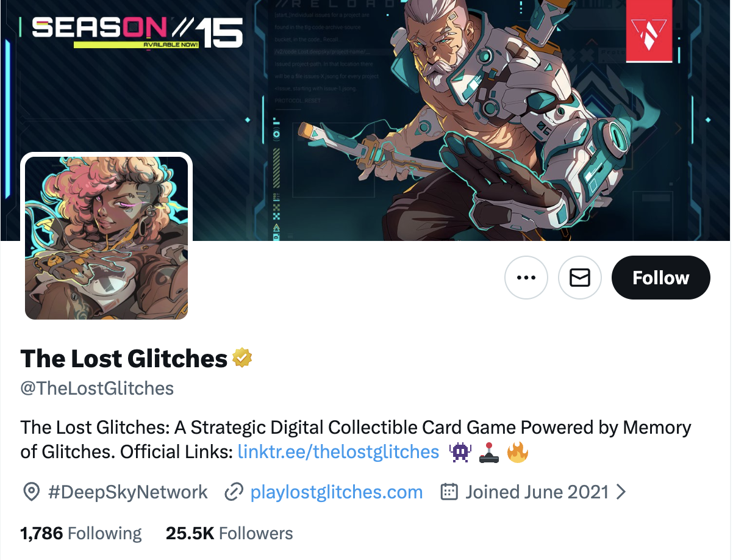The image size is (733, 560).
Task: Click the location pin icon
Action: (x=31, y=492)
